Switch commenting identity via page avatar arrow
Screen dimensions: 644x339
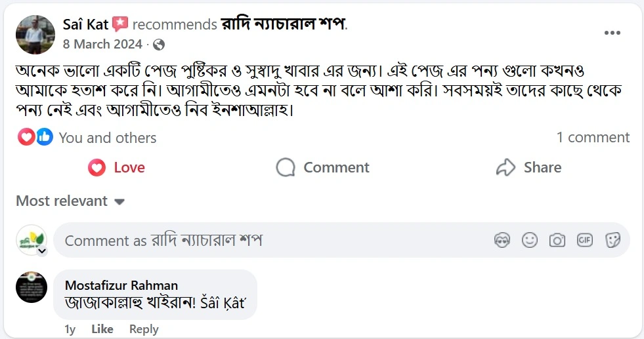tap(41, 251)
